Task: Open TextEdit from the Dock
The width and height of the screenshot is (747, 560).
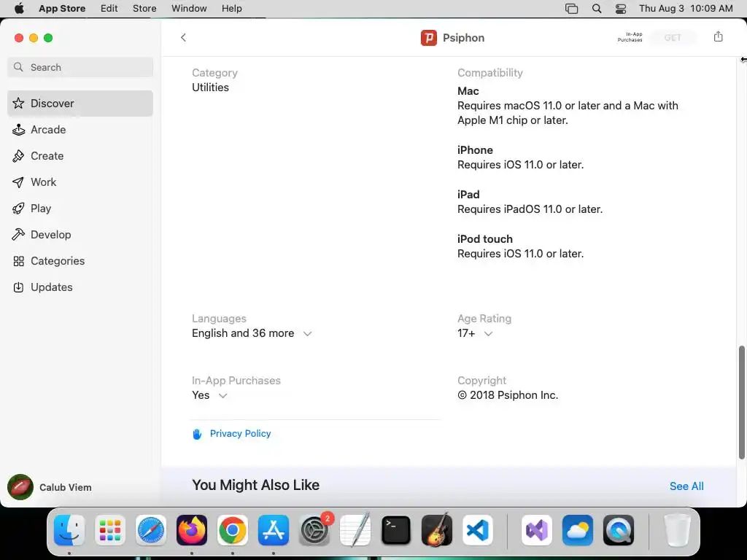Action: (x=355, y=530)
